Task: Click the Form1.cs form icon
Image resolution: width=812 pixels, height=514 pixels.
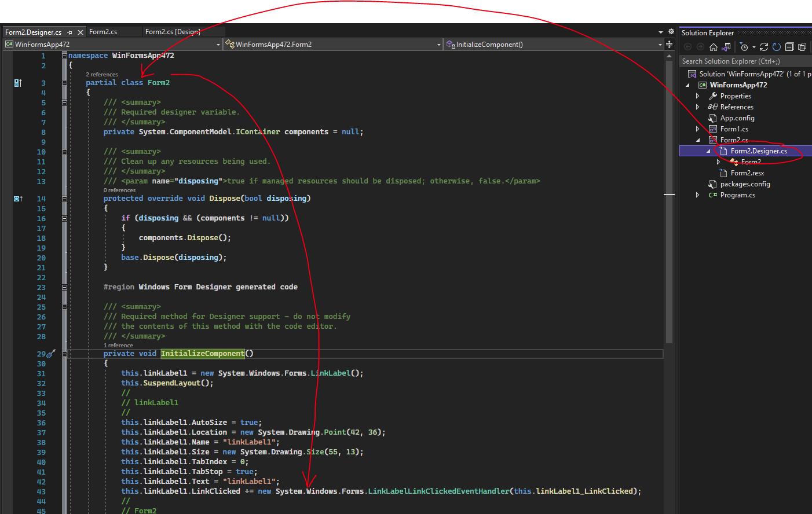Action: click(713, 129)
